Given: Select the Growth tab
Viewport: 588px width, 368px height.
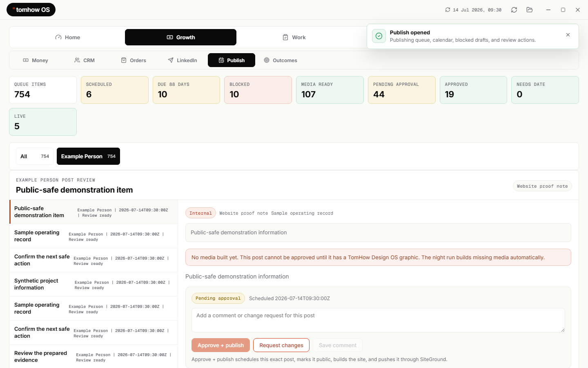Looking at the screenshot, I should pos(180,37).
